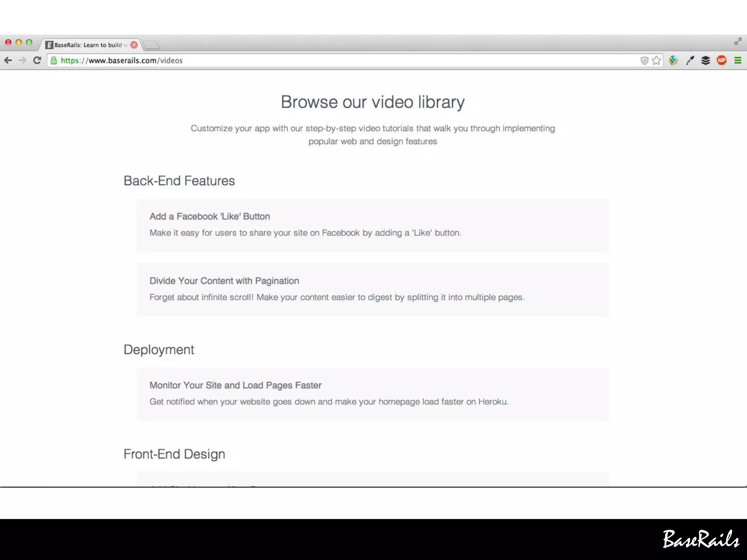Open the eyedropper color picker extension

point(690,61)
